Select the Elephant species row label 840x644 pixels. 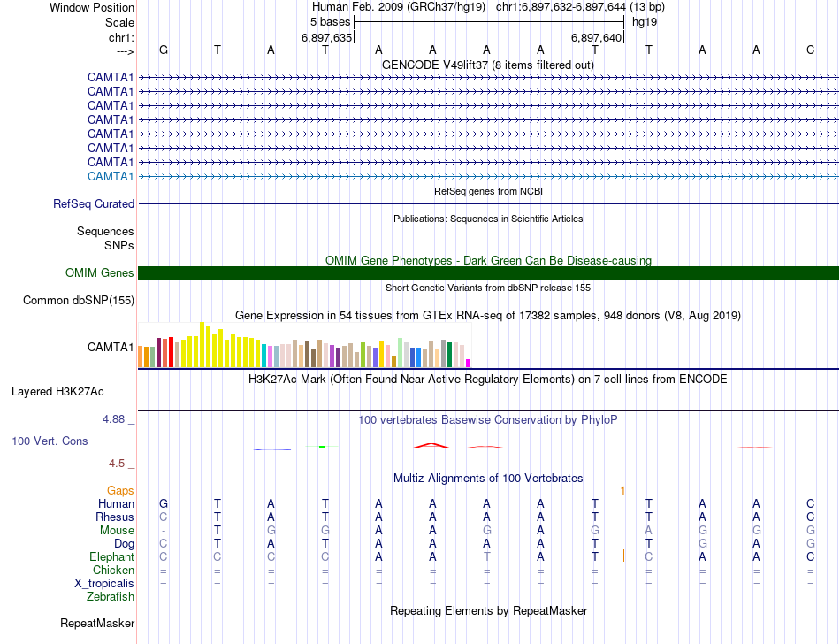point(111,556)
